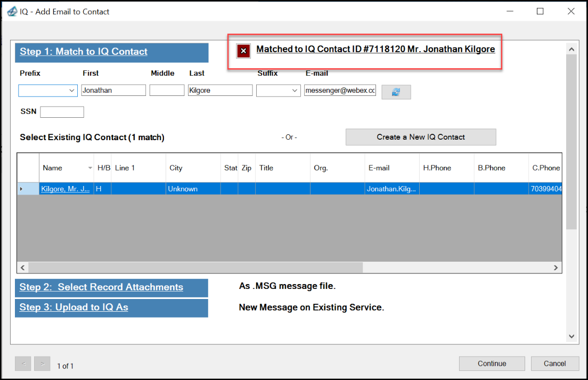Open the Matched to IQ Contact ID link
588x380 pixels.
click(x=375, y=49)
